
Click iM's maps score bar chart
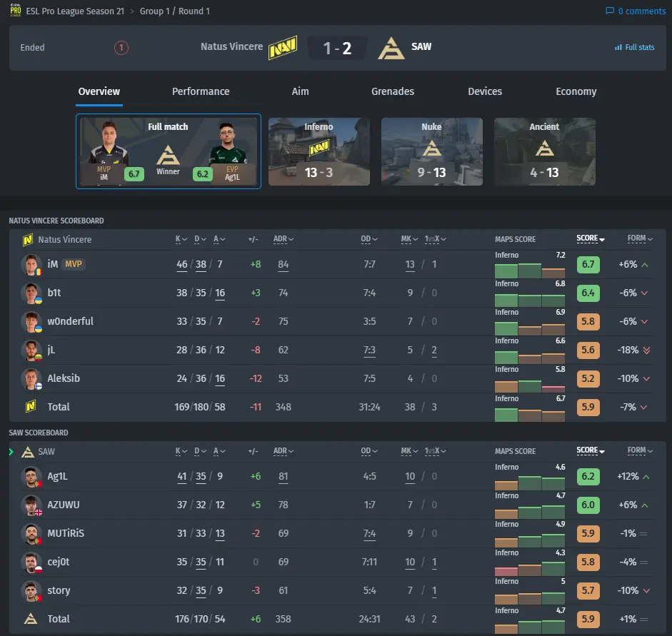point(530,271)
